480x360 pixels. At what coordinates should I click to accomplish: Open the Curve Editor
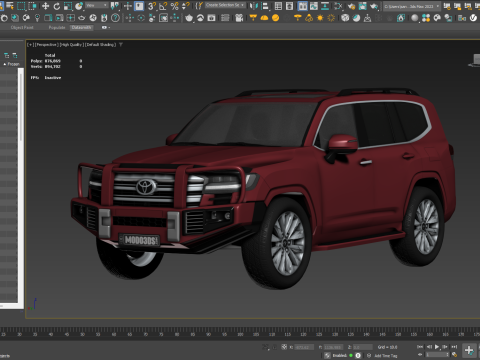[x=314, y=6]
